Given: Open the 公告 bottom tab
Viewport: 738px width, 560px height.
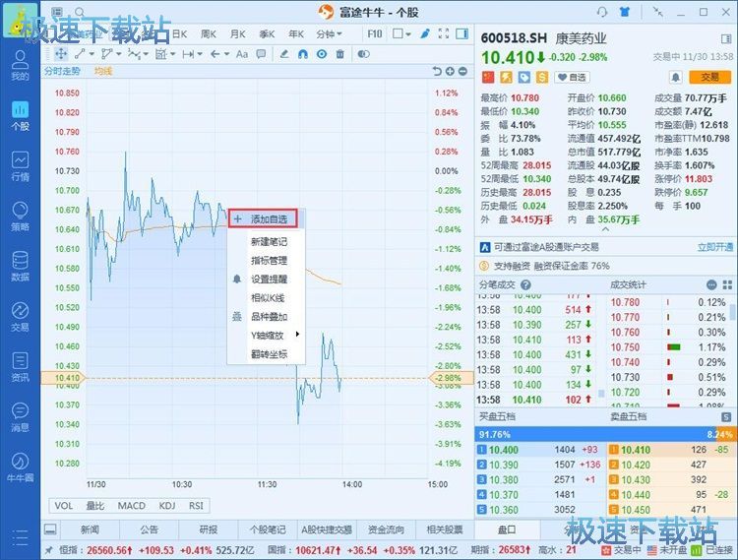Looking at the screenshot, I should coord(150,529).
